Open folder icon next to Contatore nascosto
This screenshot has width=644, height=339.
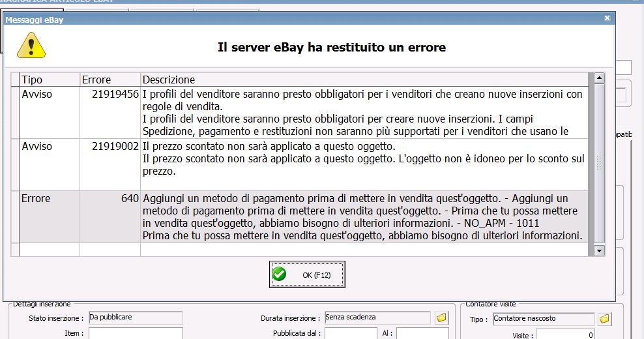[x=605, y=319]
